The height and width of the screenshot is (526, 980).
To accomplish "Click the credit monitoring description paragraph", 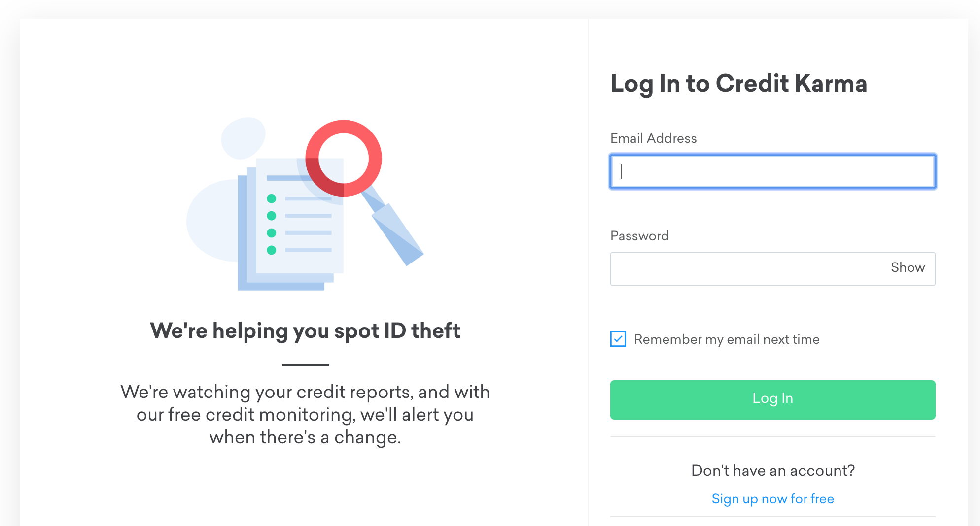I will click(305, 414).
